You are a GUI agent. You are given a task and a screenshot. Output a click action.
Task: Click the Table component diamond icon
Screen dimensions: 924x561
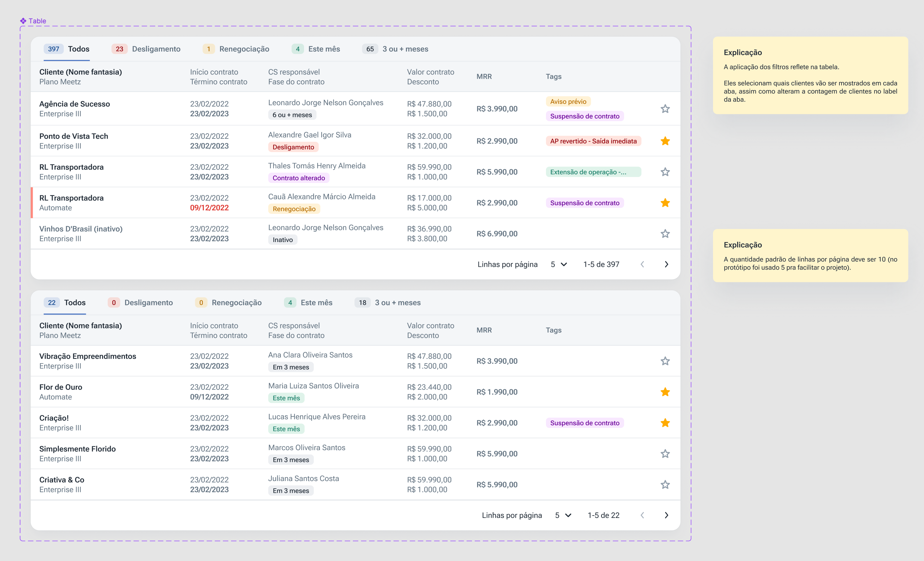coord(23,21)
